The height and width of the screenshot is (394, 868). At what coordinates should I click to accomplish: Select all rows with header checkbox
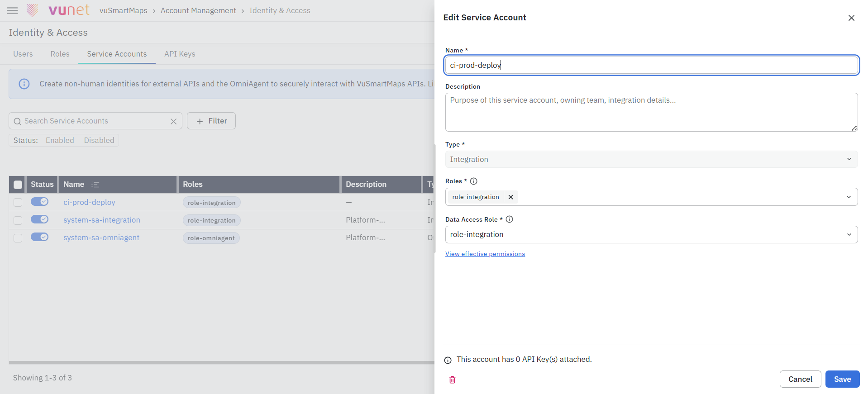[x=18, y=185]
